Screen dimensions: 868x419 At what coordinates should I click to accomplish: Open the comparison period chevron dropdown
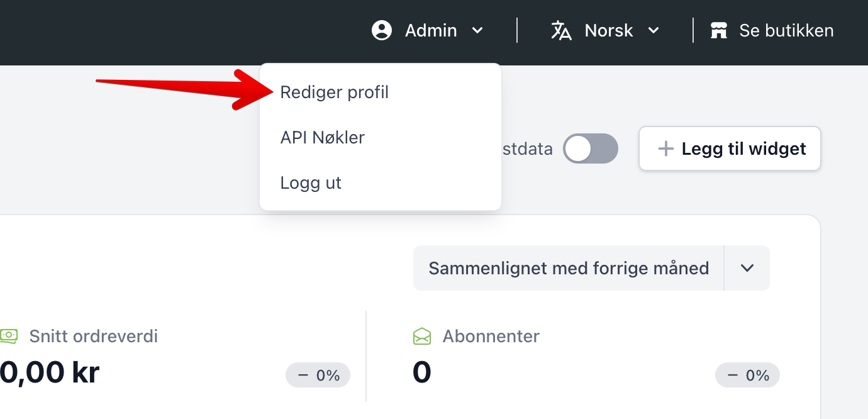747,268
